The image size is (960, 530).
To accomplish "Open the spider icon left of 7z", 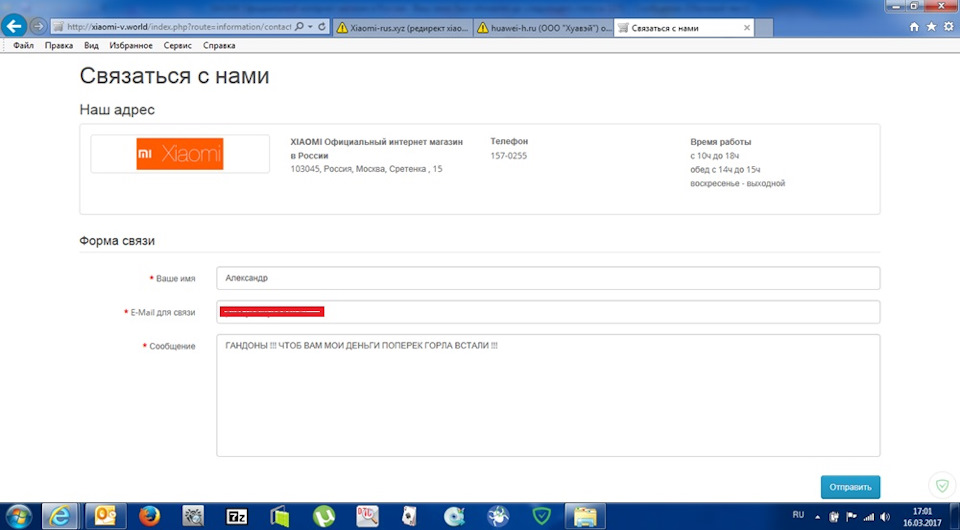I will pyautogui.click(x=193, y=516).
